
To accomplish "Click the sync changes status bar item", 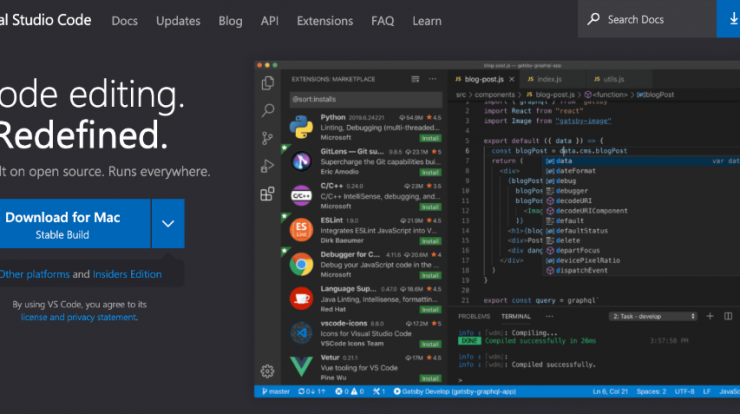I will pyautogui.click(x=312, y=391).
